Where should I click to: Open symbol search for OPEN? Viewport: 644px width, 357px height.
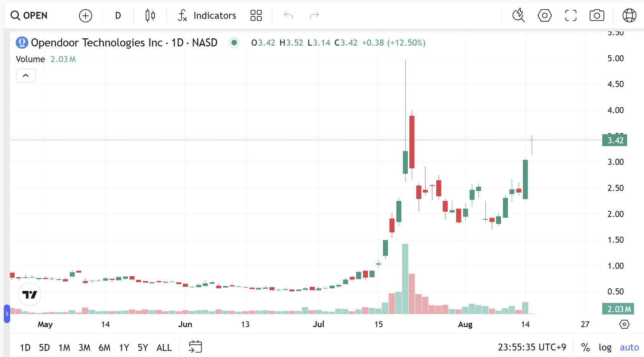pyautogui.click(x=29, y=16)
